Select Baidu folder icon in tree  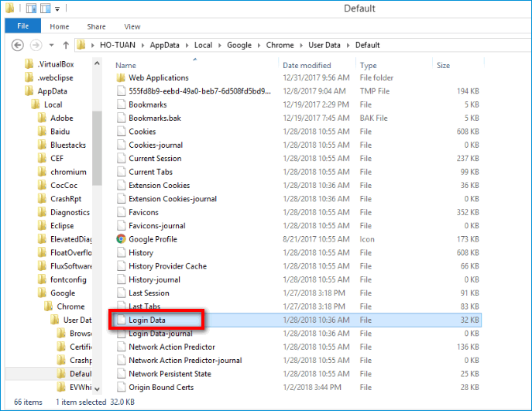pos(42,132)
